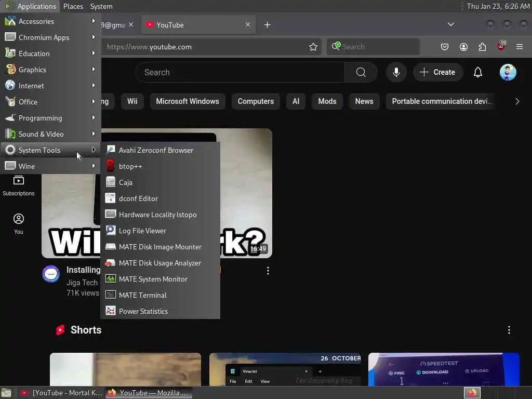Viewport: 532px width, 399px height.
Task: Open MATE Terminal
Action: [x=161, y=295]
